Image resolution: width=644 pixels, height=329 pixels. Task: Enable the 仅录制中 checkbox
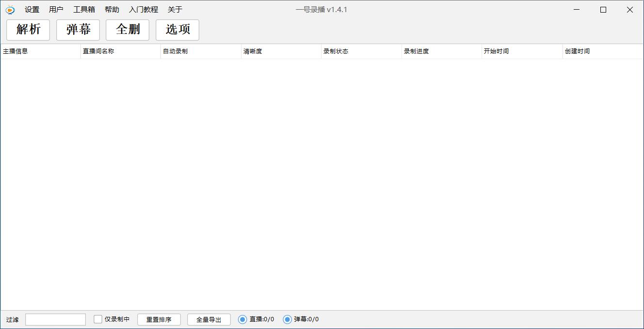click(97, 319)
